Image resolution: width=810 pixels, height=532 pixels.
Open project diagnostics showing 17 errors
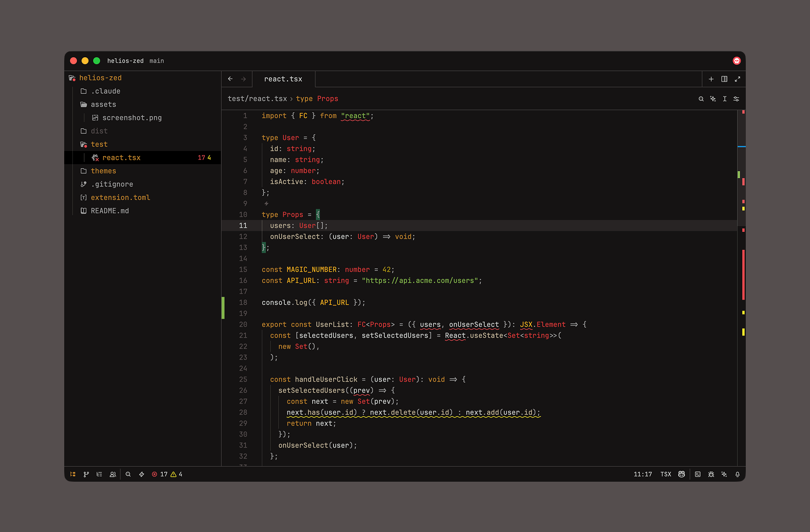point(167,474)
